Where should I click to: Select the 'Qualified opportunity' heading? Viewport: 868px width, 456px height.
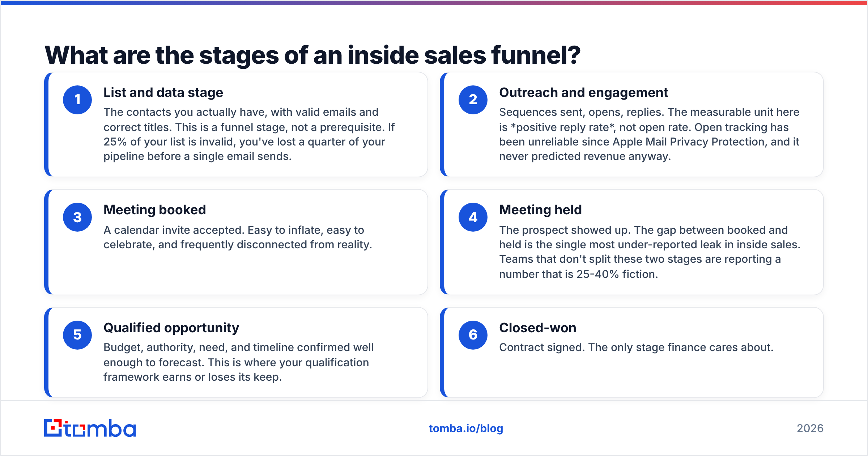tap(171, 328)
